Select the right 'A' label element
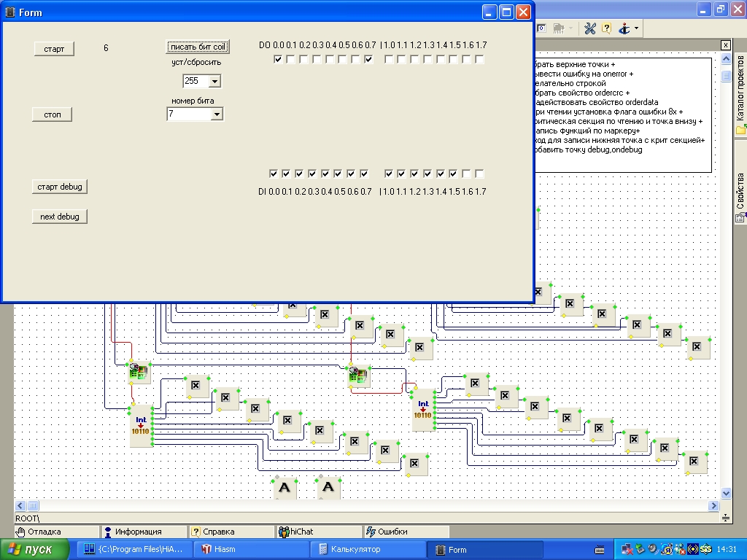This screenshot has width=747, height=560. (x=328, y=487)
